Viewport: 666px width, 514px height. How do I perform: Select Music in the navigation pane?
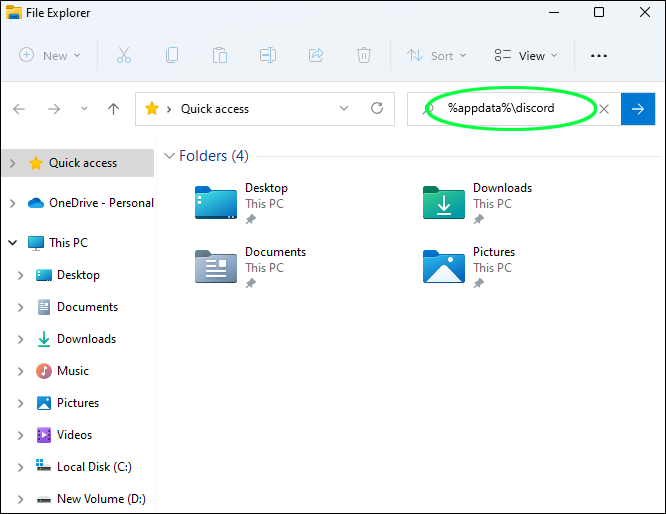click(x=72, y=371)
